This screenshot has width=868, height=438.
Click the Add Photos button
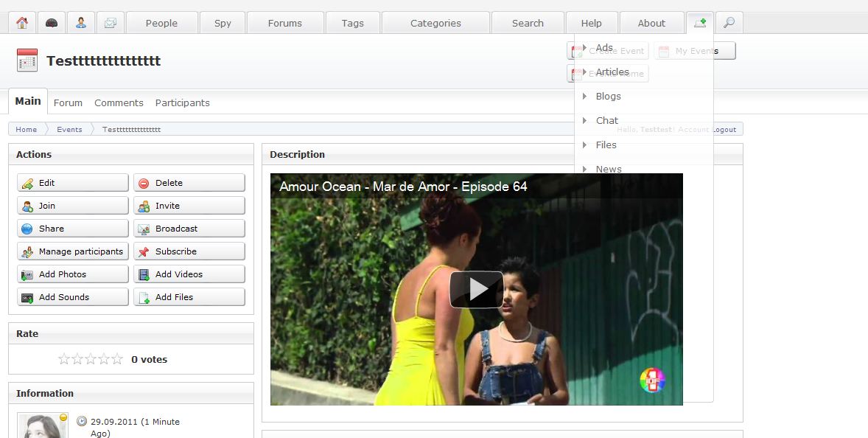[73, 274]
